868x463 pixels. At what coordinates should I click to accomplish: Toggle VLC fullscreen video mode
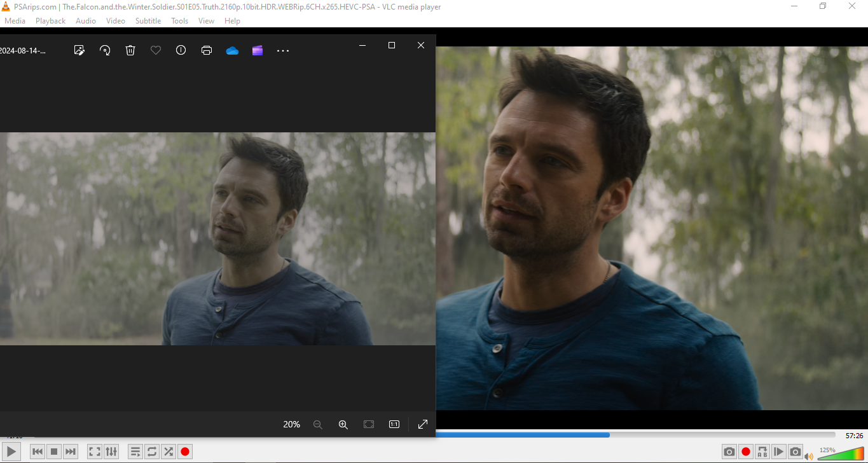pyautogui.click(x=95, y=452)
